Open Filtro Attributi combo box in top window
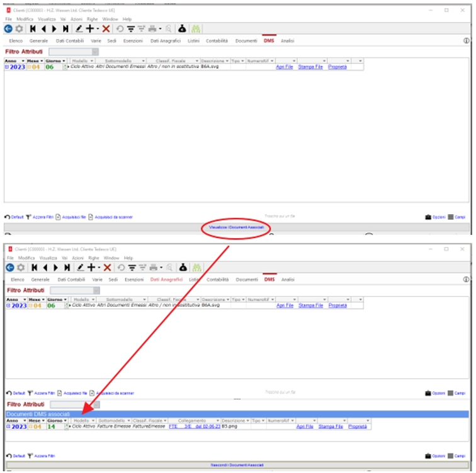The height and width of the screenshot is (473, 476). [x=74, y=52]
